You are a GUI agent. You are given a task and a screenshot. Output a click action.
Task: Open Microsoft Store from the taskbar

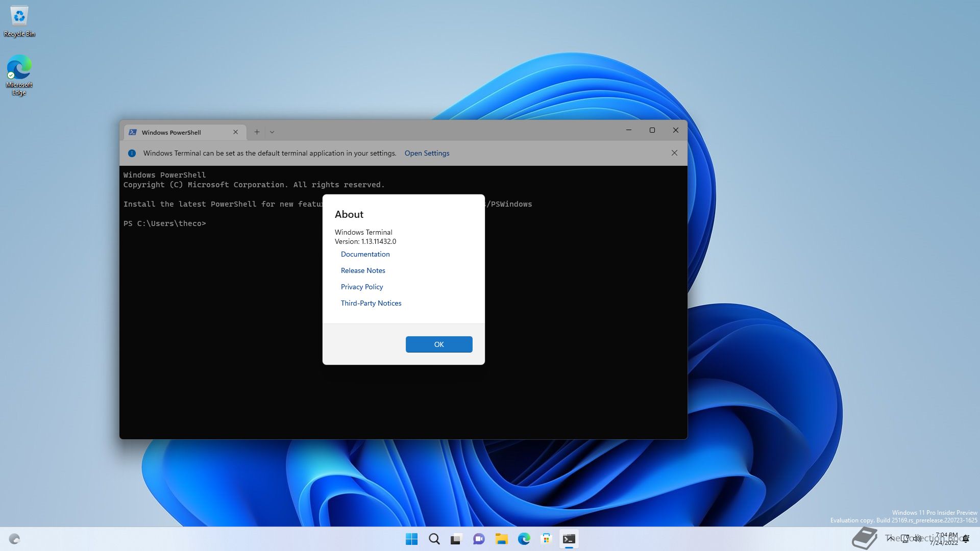[546, 539]
